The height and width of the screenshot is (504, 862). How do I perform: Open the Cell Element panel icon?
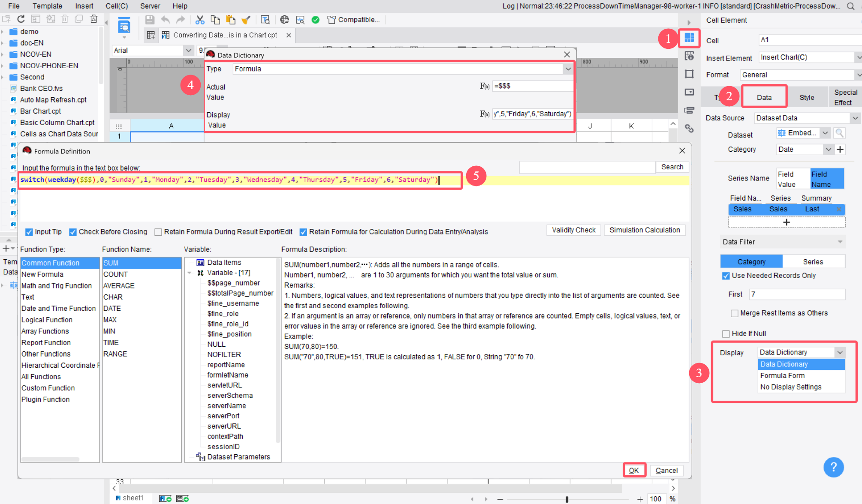click(x=689, y=38)
